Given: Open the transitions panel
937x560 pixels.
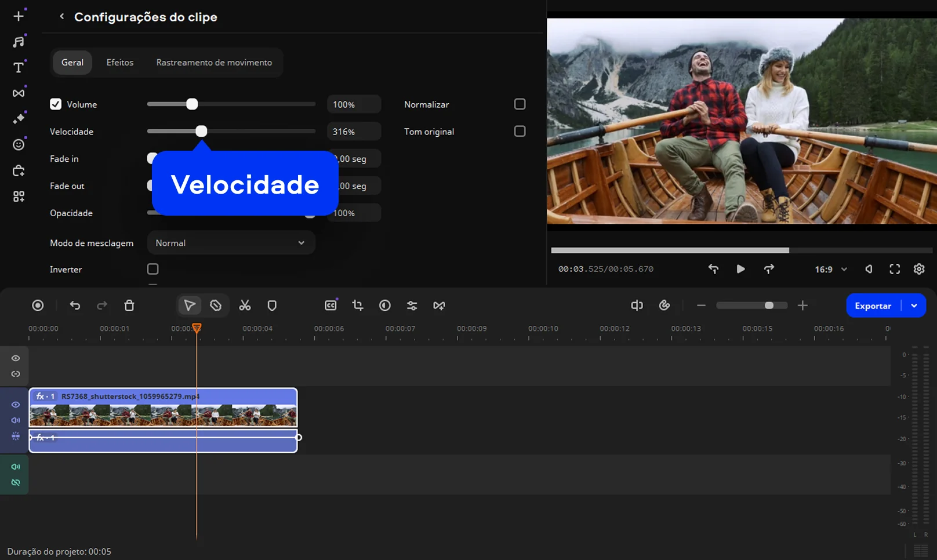Looking at the screenshot, I should coord(19,93).
